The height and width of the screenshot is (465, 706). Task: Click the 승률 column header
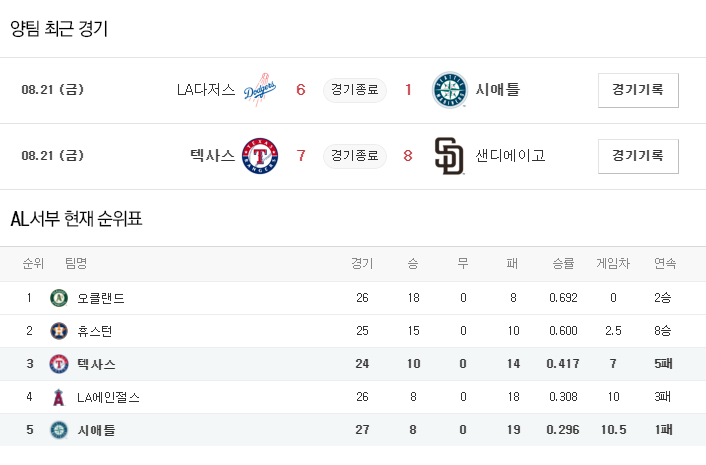tap(563, 264)
